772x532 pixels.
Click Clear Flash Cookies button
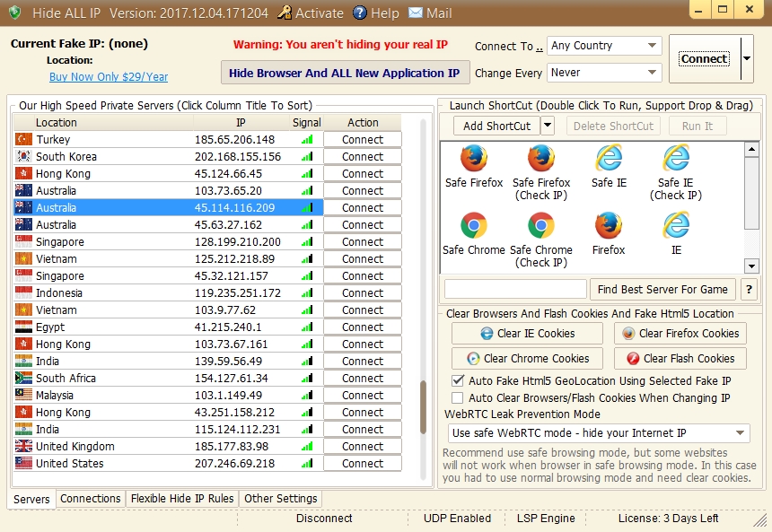point(680,358)
